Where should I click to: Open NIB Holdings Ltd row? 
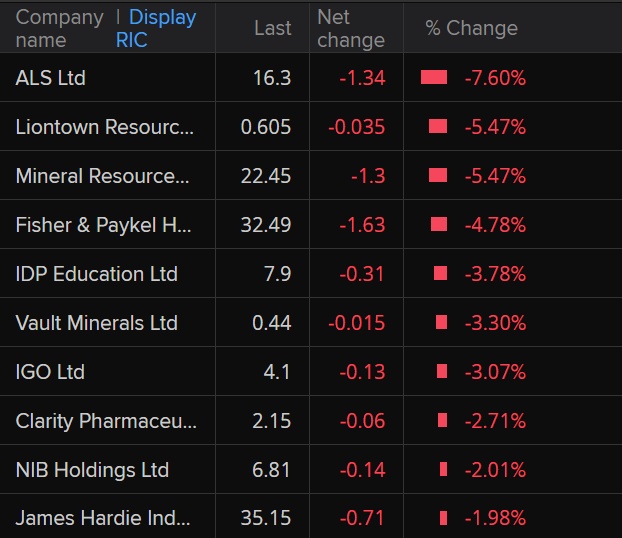tap(92, 470)
